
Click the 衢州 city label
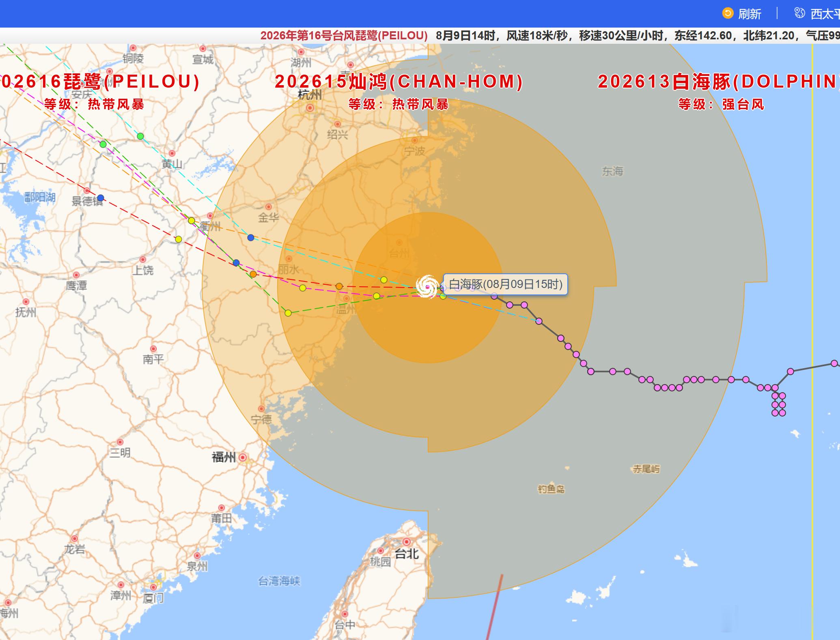click(x=210, y=226)
